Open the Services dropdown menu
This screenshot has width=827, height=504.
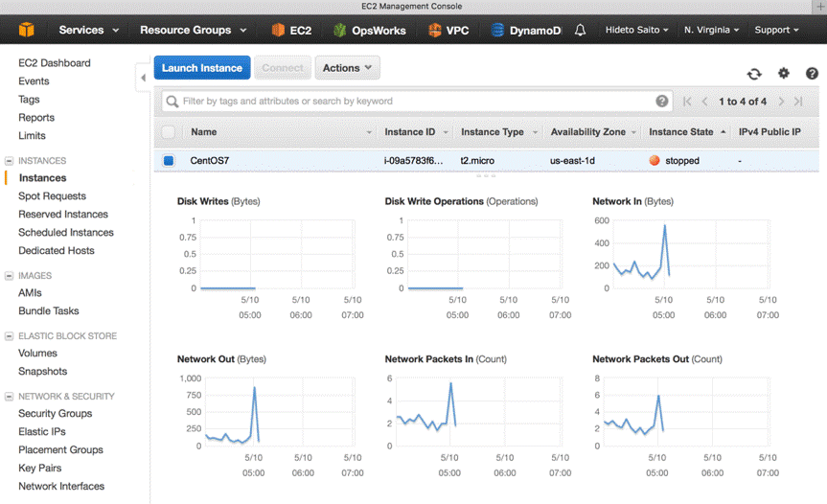88,30
